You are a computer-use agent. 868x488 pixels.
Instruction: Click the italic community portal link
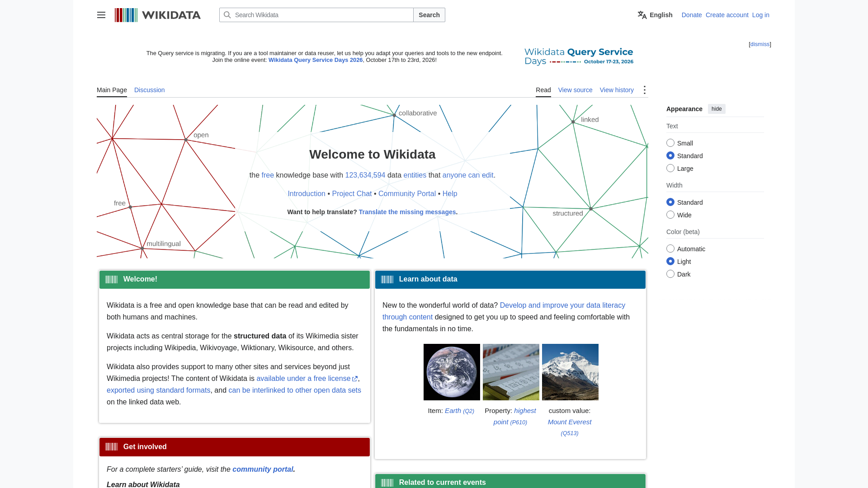click(263, 469)
